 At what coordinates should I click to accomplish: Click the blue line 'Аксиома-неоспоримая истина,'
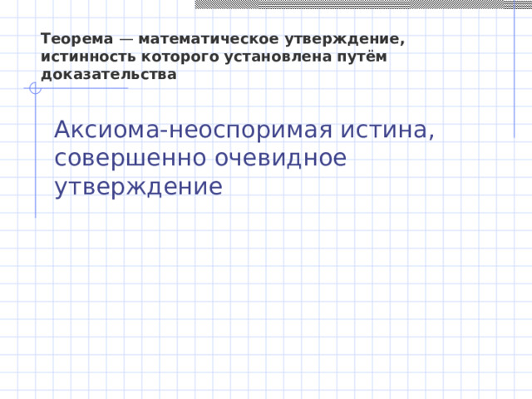[x=244, y=130]
